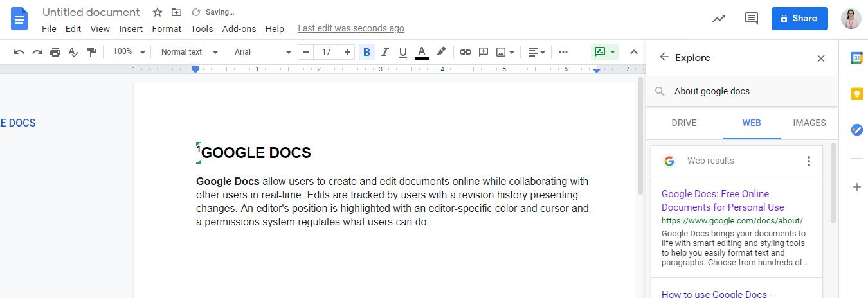Show more toolbar options
Image resolution: width=868 pixels, height=298 pixels.
[x=563, y=52]
